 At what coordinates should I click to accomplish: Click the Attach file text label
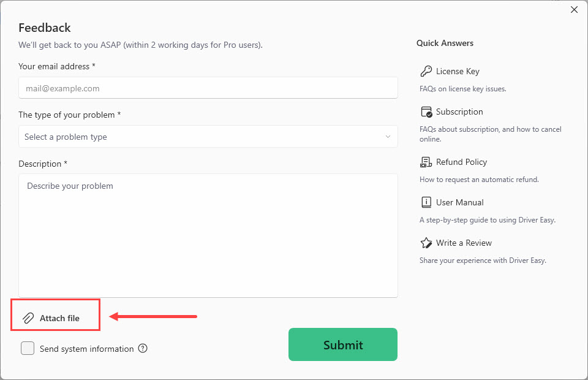coord(59,318)
